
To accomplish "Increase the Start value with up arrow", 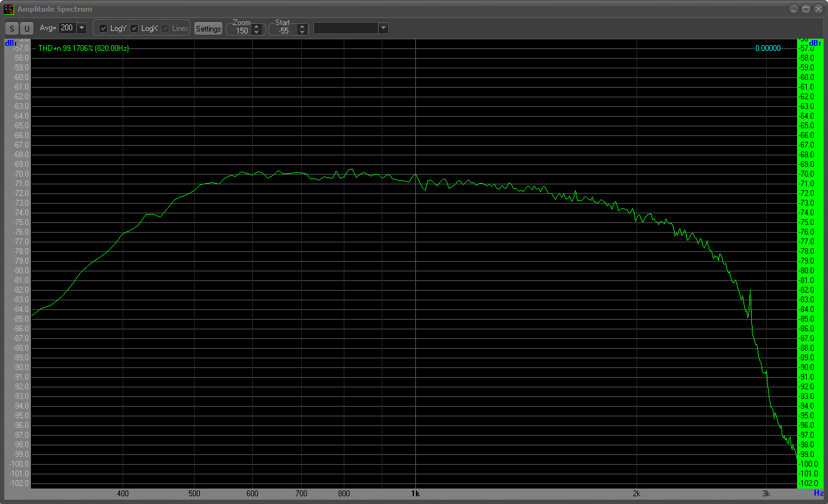I will click(302, 26).
